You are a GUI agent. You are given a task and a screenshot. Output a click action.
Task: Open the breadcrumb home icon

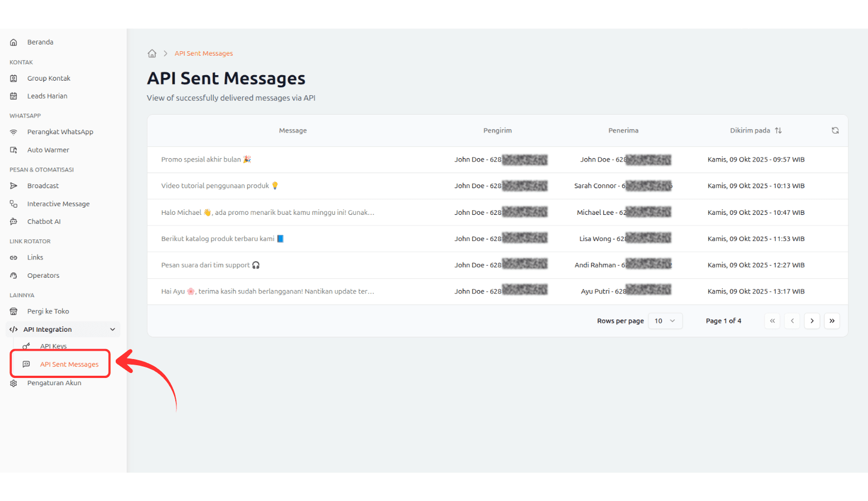pyautogui.click(x=152, y=53)
